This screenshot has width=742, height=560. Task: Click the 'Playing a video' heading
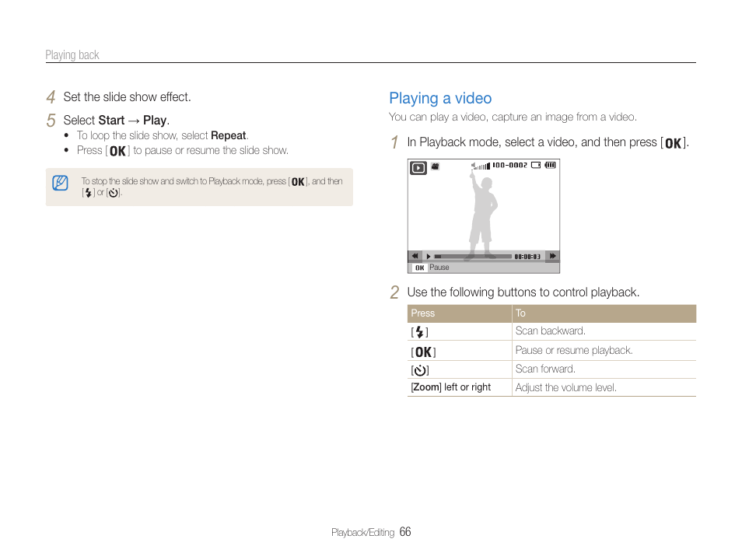pos(440,99)
